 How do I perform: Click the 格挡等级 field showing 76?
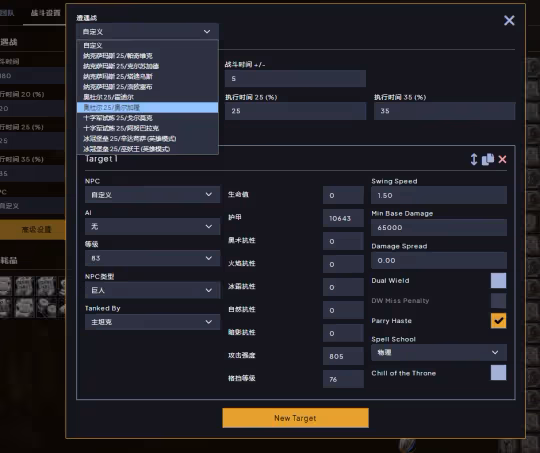(343, 379)
